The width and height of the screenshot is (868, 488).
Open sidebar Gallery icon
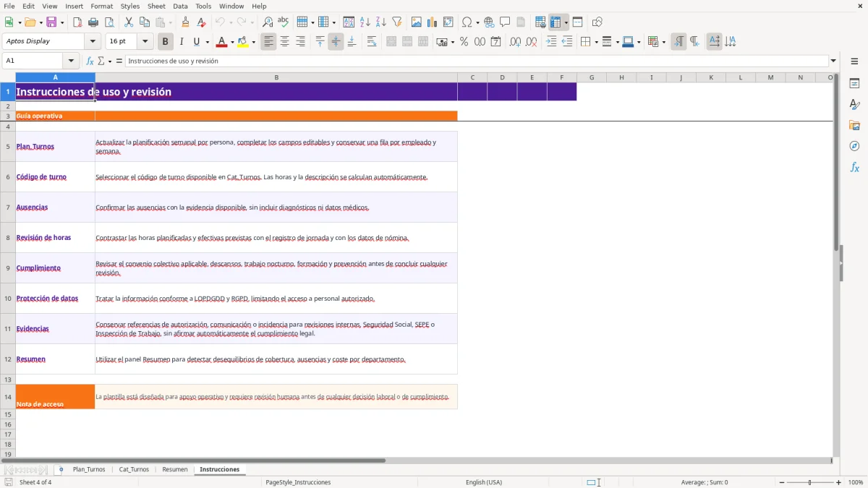pos(854,126)
